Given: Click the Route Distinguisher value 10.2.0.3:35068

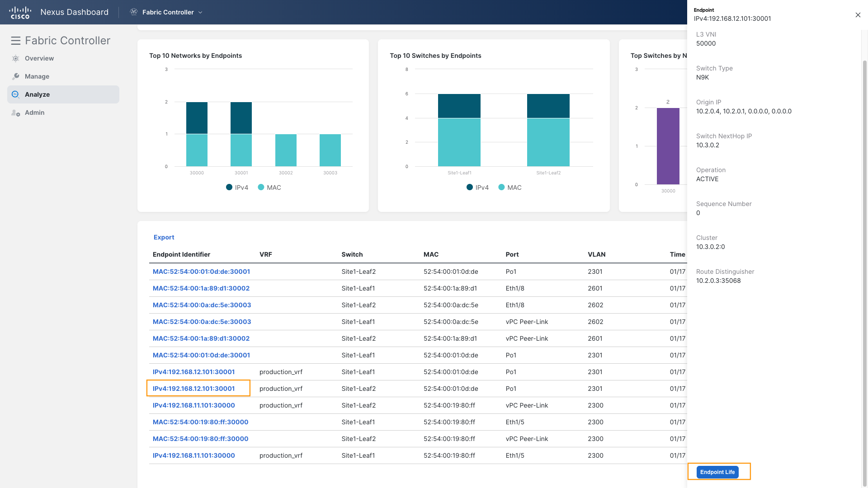Looking at the screenshot, I should 718,281.
